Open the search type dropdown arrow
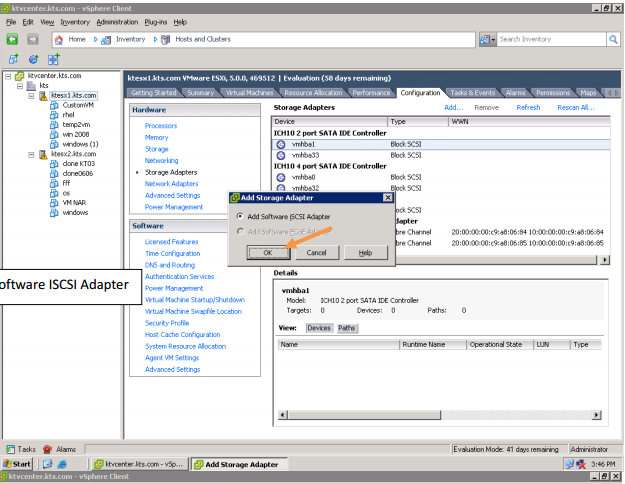Screen dimensions: 625x484 [x=493, y=39]
